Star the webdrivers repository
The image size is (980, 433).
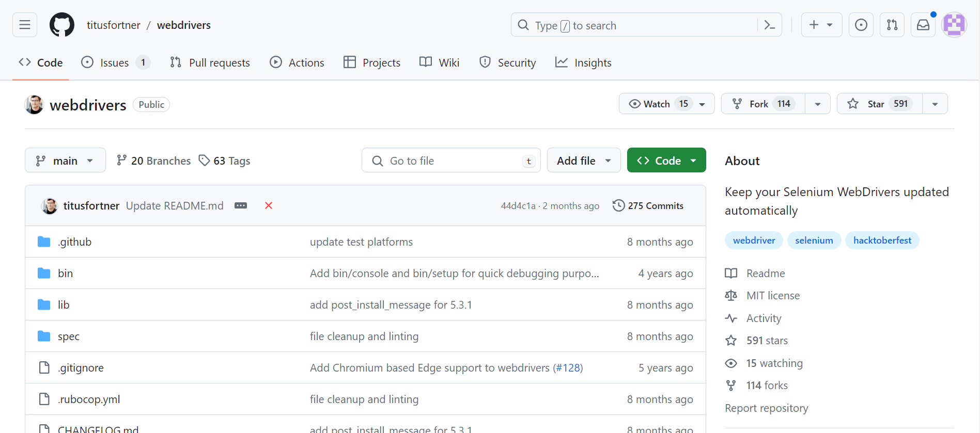coord(879,104)
